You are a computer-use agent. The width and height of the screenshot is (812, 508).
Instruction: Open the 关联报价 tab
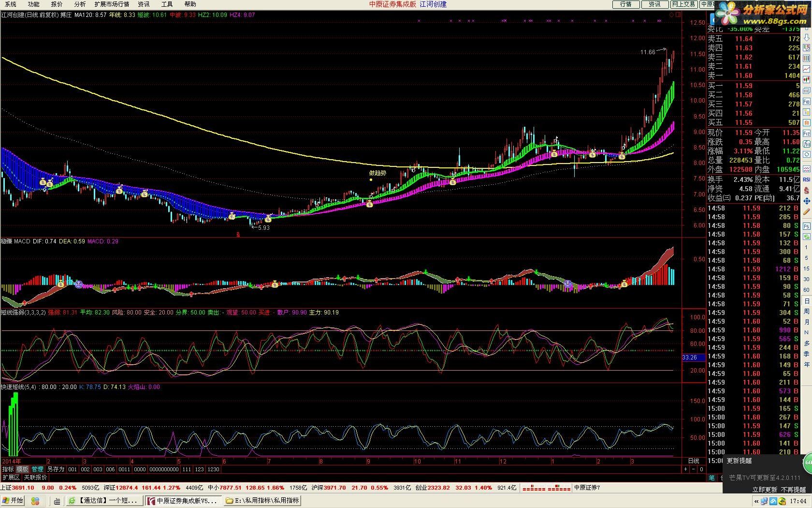35,478
